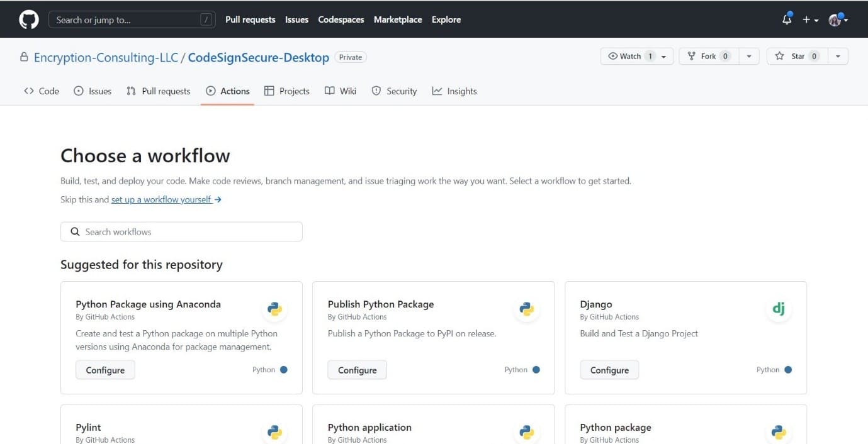Image resolution: width=868 pixels, height=444 pixels.
Task: Select Python logo on Python package card
Action: tap(779, 432)
